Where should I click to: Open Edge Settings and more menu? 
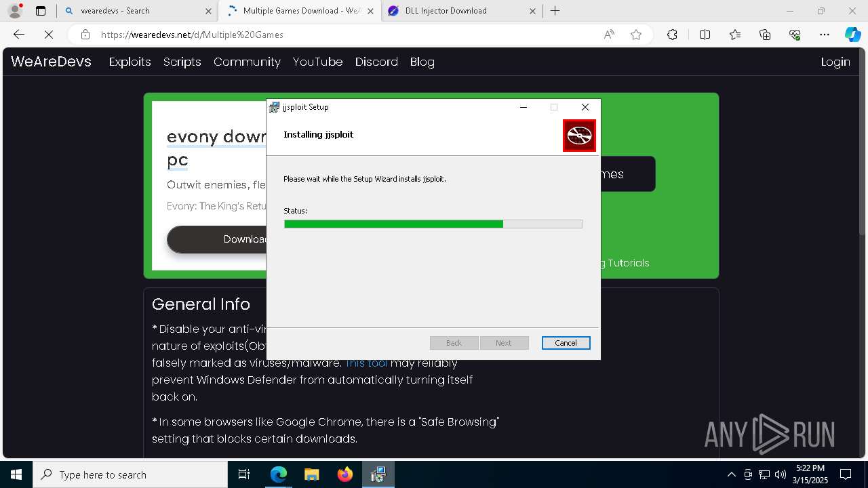click(825, 35)
